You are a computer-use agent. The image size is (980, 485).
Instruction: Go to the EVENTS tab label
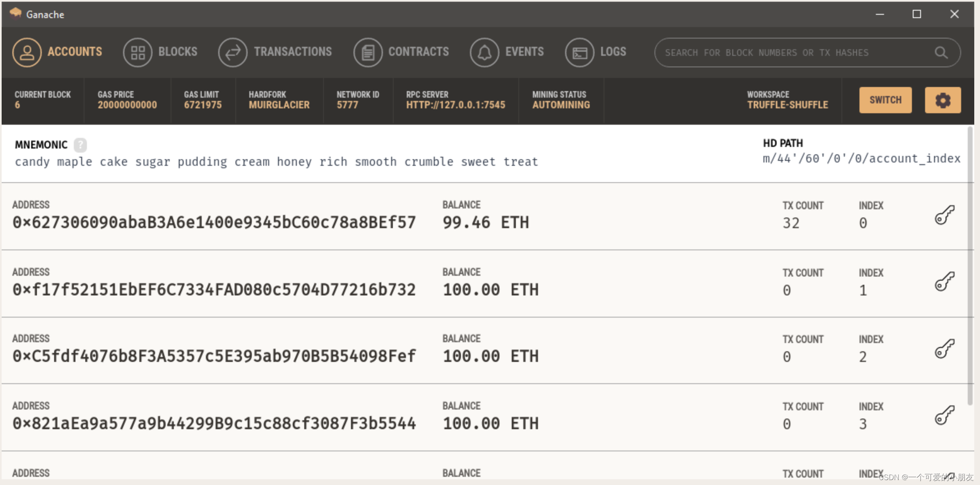pyautogui.click(x=524, y=52)
